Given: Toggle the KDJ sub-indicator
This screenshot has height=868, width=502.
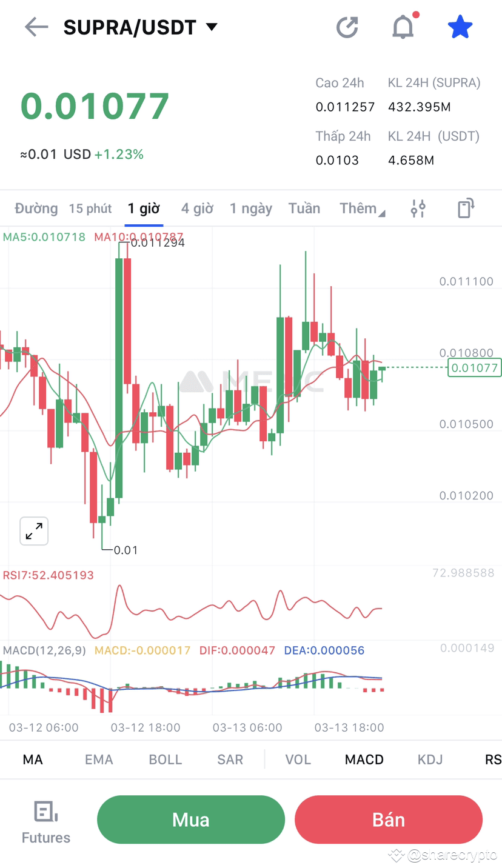Looking at the screenshot, I should tap(430, 760).
